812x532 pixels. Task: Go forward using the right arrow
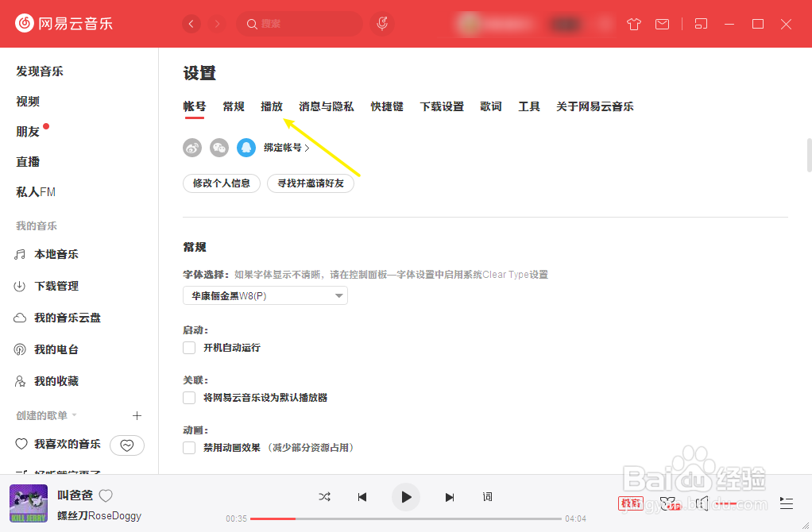[217, 24]
